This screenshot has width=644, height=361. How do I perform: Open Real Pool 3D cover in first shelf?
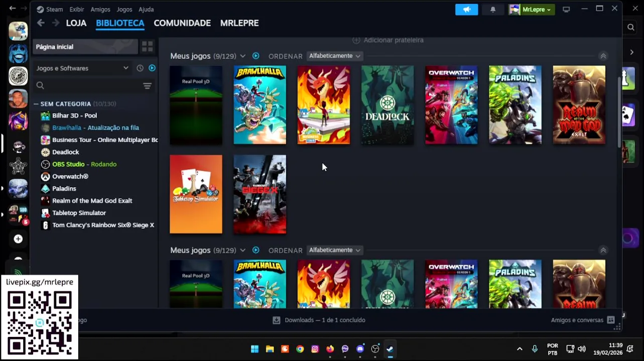196,105
